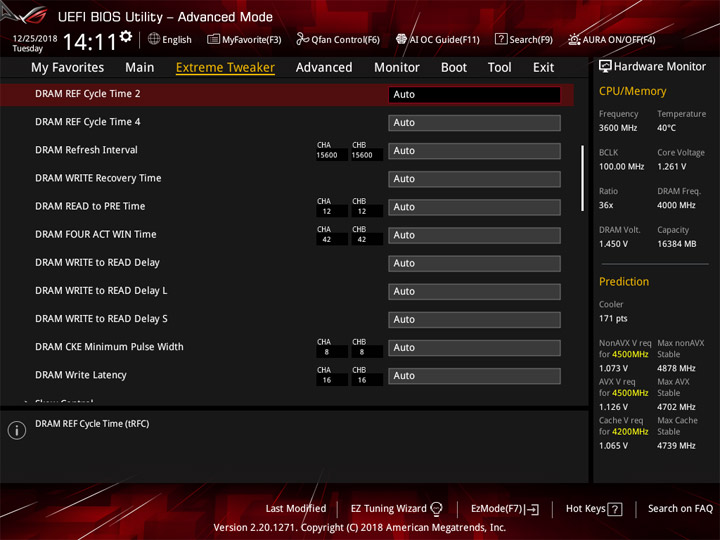This screenshot has height=540, width=720.
Task: Click the Hot Keys question mark icon
Action: point(615,509)
